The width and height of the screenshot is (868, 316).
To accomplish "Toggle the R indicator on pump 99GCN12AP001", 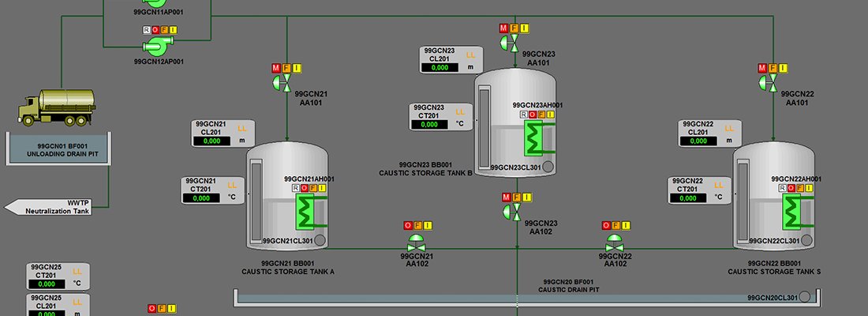I will click(146, 30).
